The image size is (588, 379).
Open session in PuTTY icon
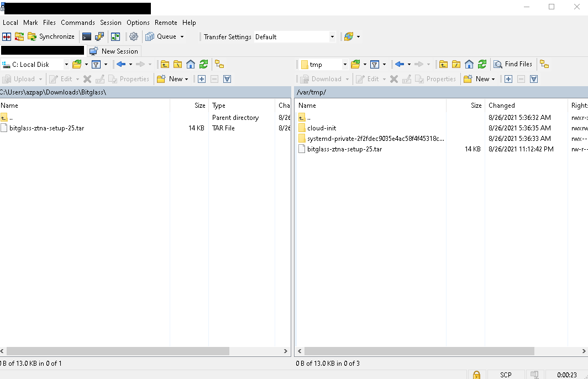99,36
